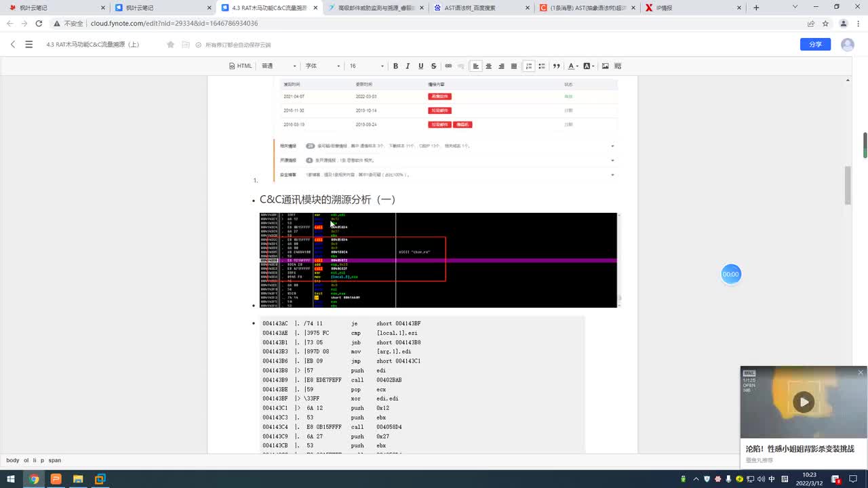
Task: Insert an image using the picture icon
Action: click(605, 66)
